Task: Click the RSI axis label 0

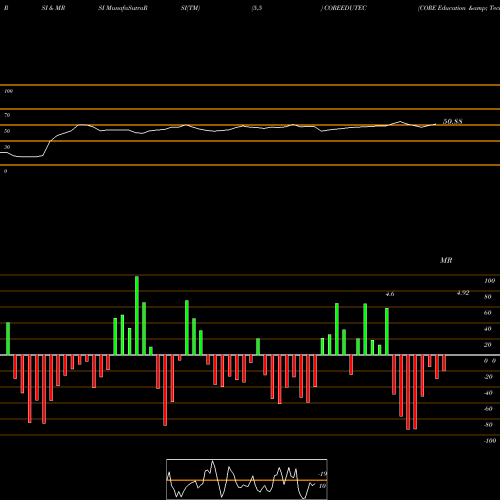Action: tap(5, 171)
